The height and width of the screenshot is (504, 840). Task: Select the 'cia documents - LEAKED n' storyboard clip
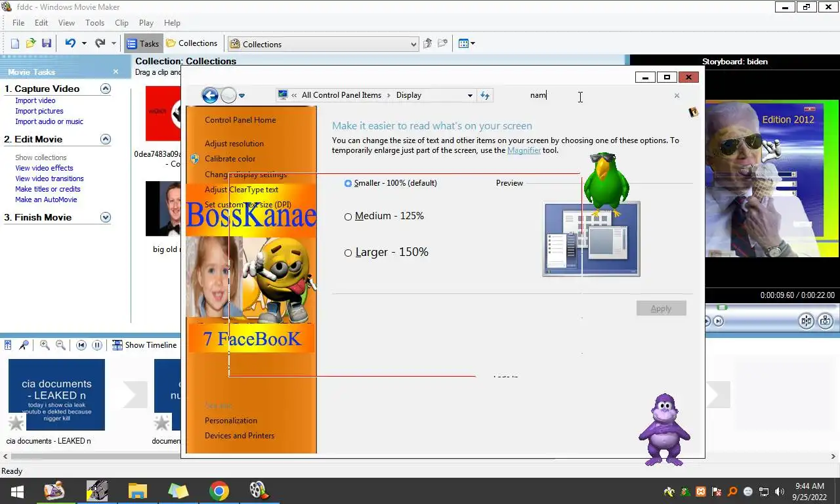tap(56, 394)
